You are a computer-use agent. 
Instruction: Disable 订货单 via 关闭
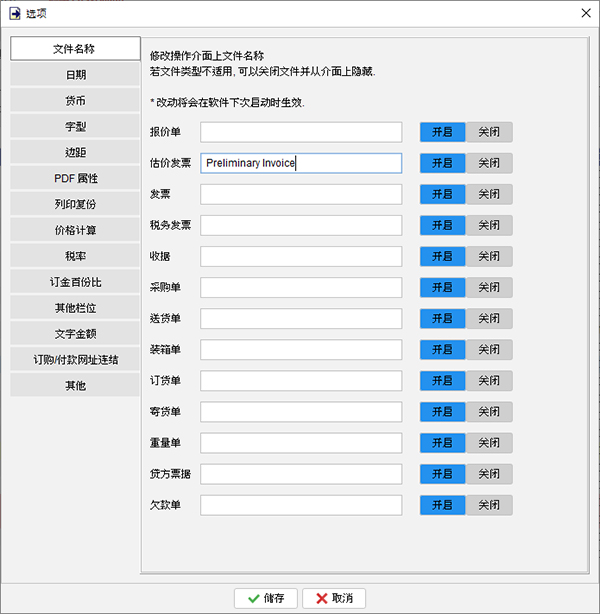pyautogui.click(x=489, y=381)
